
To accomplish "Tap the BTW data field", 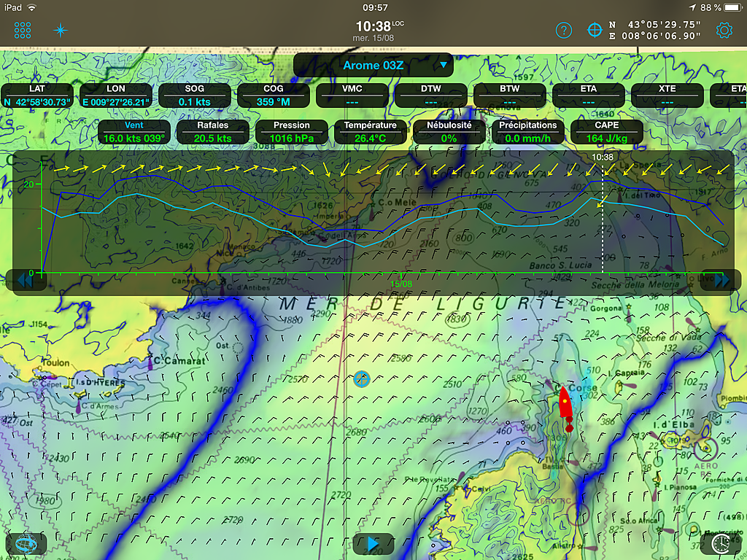I will (x=510, y=96).
